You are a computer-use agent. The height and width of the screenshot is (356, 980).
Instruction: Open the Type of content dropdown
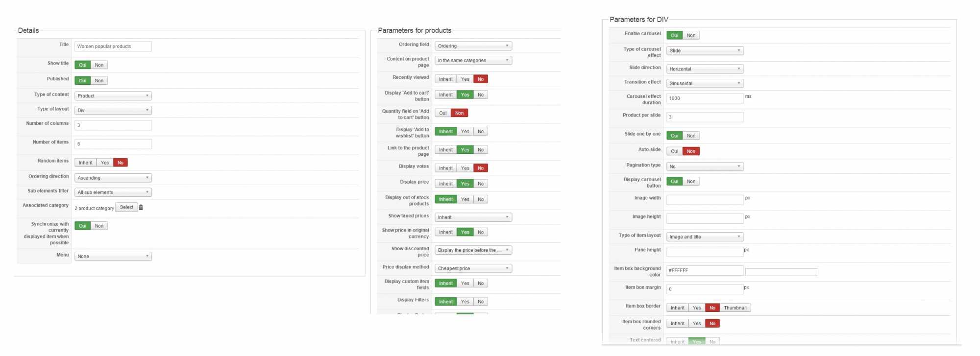click(x=113, y=96)
